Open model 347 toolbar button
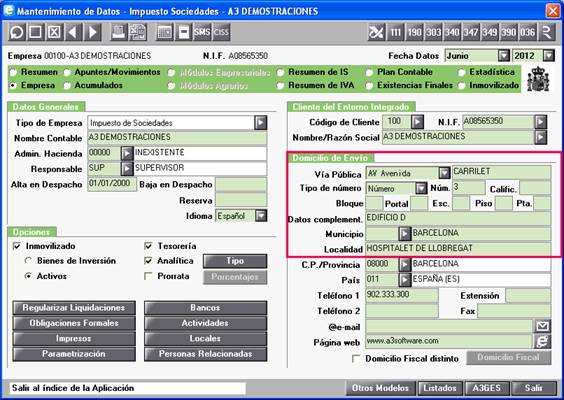564x400 pixels. [x=471, y=32]
